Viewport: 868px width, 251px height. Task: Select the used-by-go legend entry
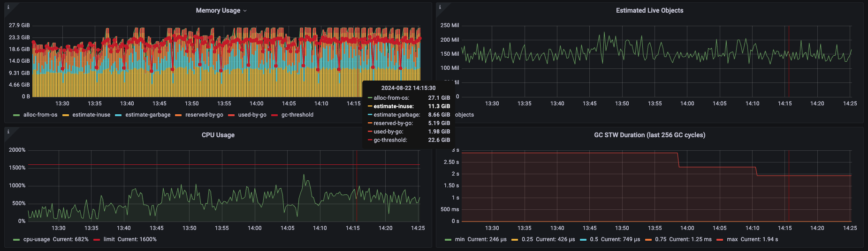tap(252, 115)
